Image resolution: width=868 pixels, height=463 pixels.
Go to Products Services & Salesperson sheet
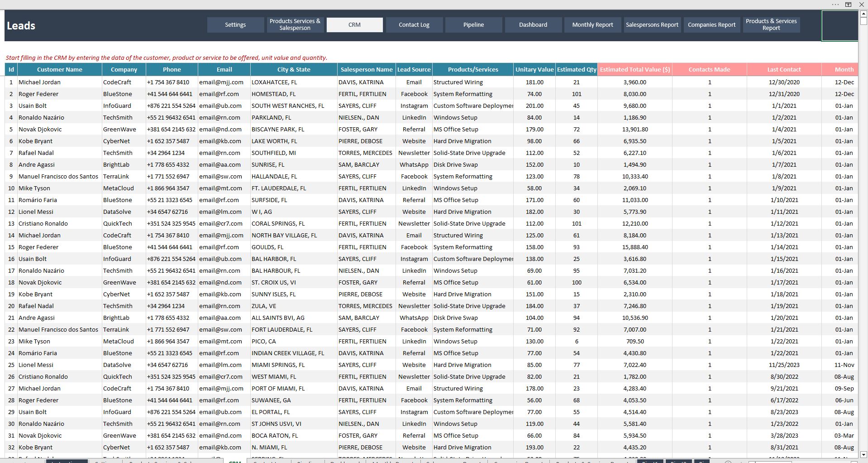(x=295, y=25)
